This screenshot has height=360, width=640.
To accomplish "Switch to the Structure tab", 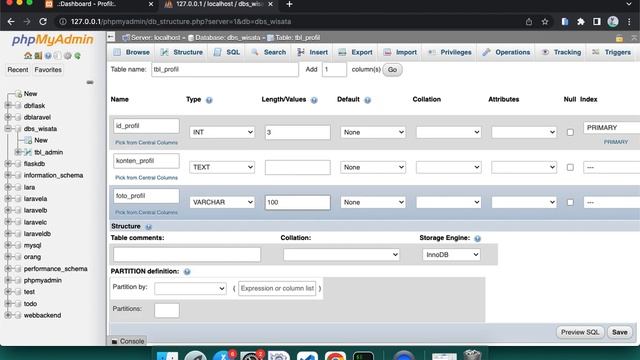I will tap(182, 52).
